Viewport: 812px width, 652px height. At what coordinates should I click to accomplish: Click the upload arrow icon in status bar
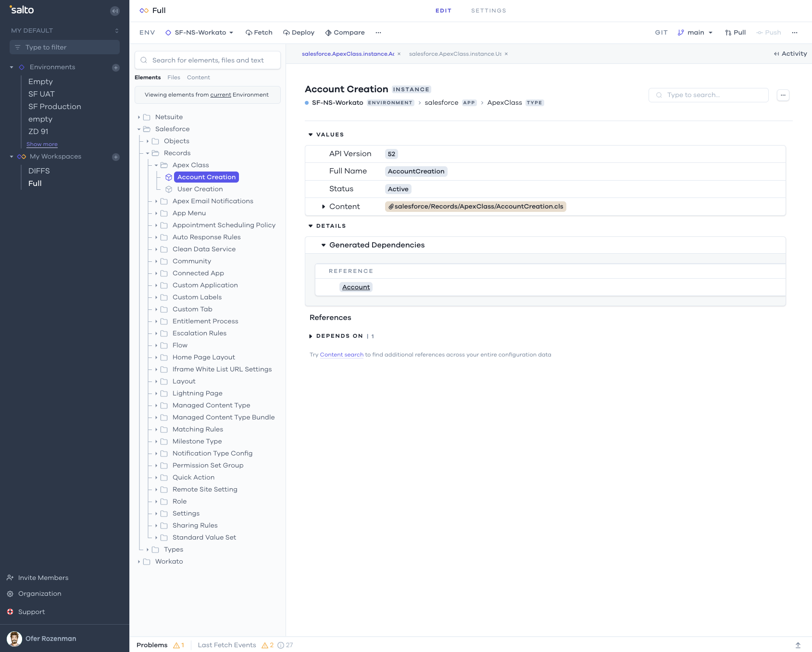(x=798, y=645)
